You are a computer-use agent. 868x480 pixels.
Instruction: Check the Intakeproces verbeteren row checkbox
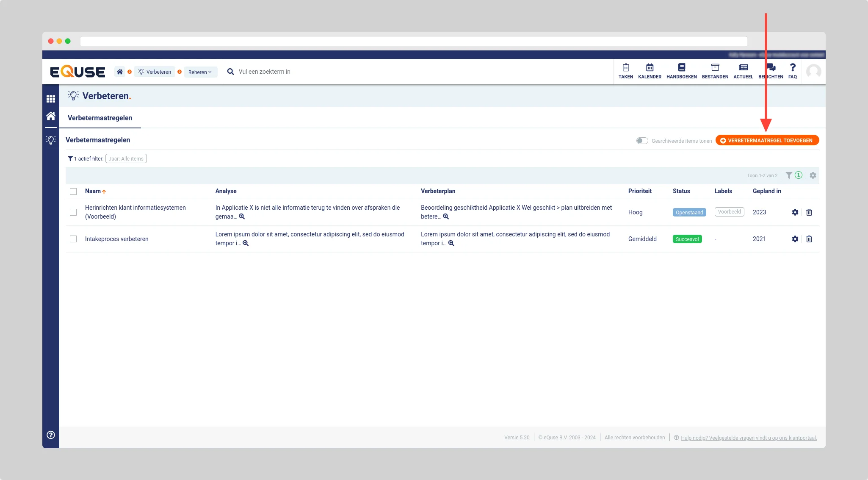coord(73,239)
